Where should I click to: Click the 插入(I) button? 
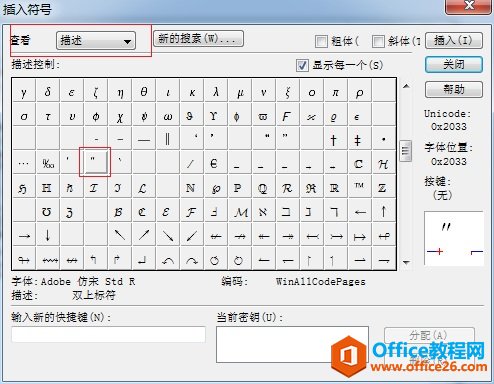(x=454, y=41)
